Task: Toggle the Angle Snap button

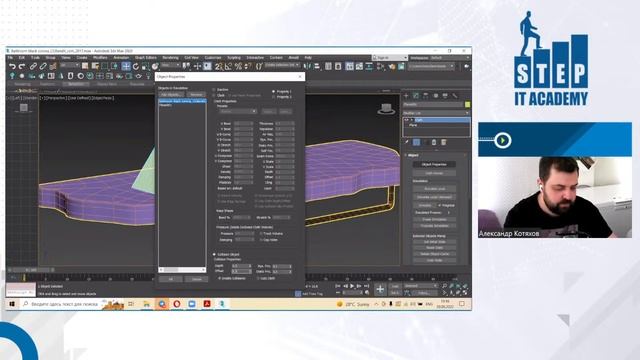Action: 228,66
